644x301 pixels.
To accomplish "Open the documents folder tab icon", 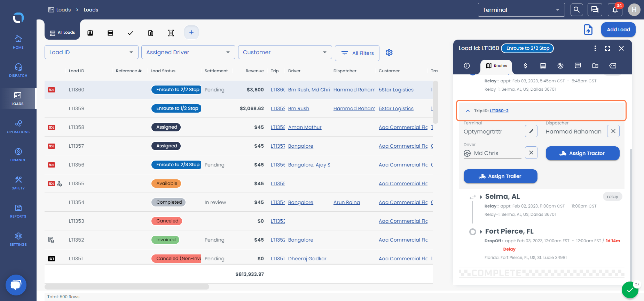I will pos(595,66).
